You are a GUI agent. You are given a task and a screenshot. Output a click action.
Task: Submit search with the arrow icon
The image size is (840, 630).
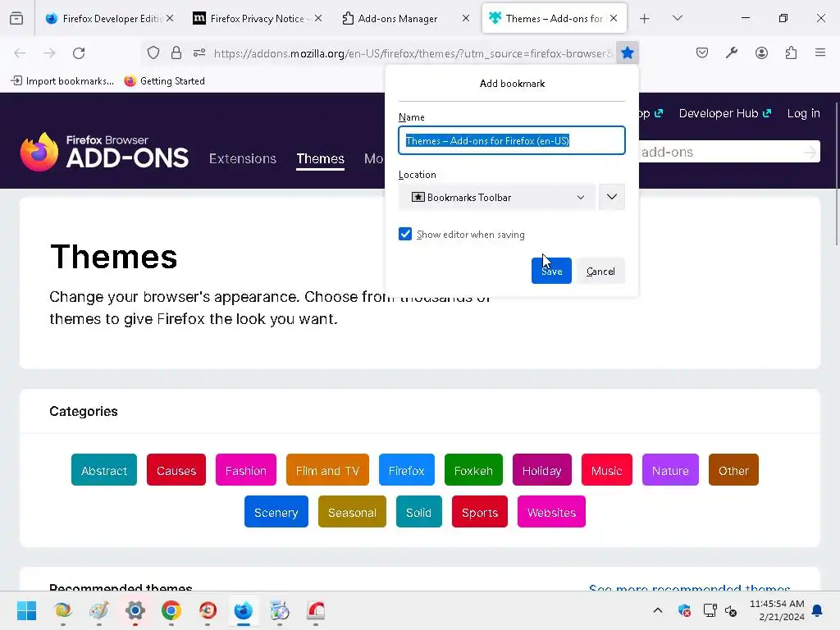(810, 152)
